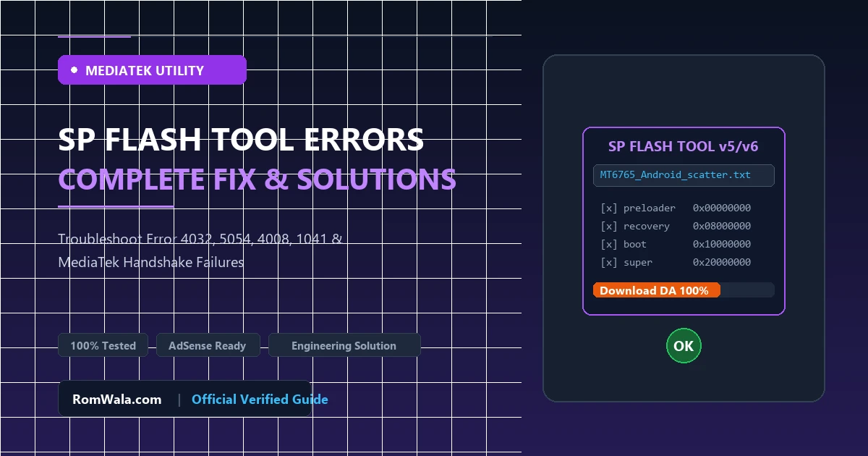Select the recovery address 0x08000000
This screenshot has width=868, height=456.
point(722,226)
